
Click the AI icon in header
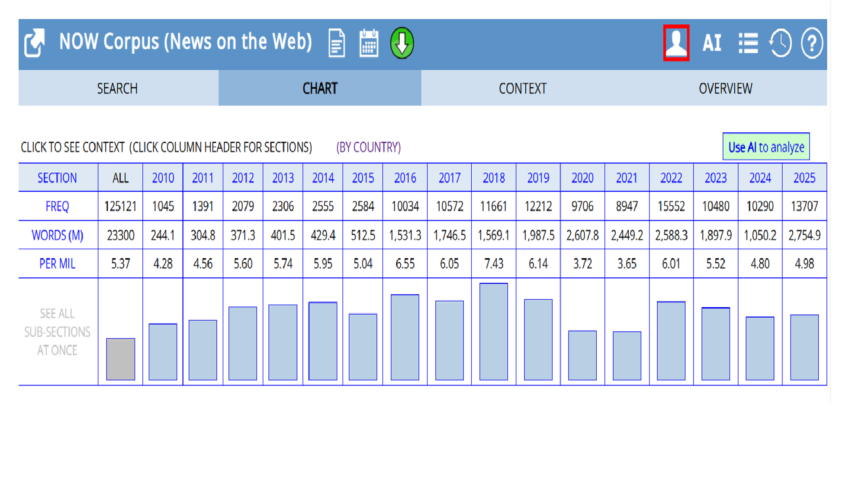(712, 43)
